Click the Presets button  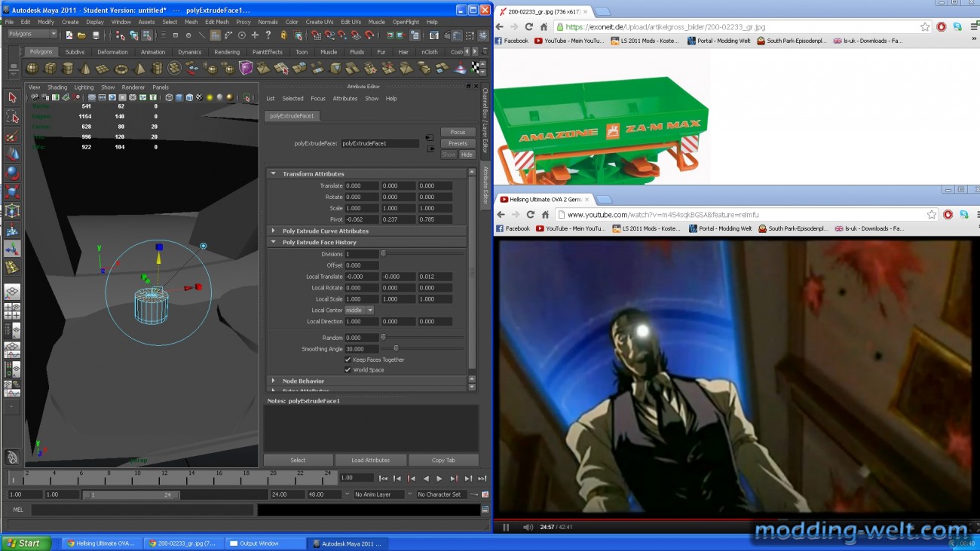pos(458,143)
